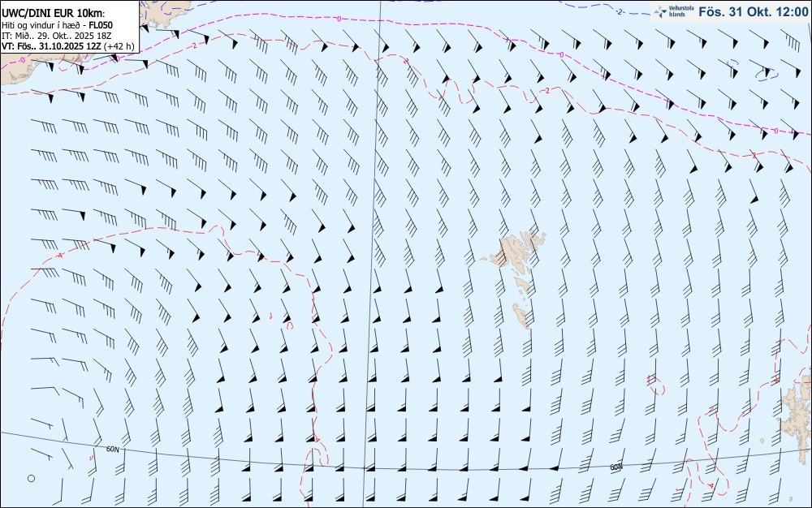Click the "Hiti og vindur í hæð - FL050" line

click(58, 25)
